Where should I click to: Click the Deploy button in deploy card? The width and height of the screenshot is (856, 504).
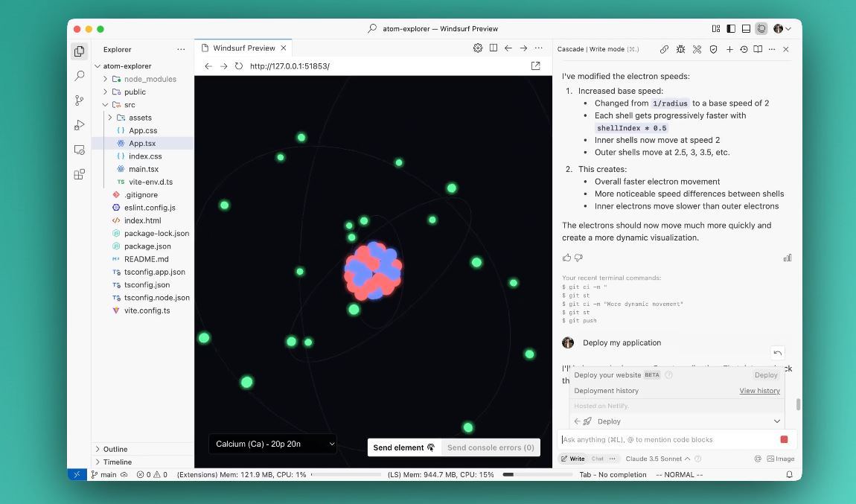(x=766, y=374)
